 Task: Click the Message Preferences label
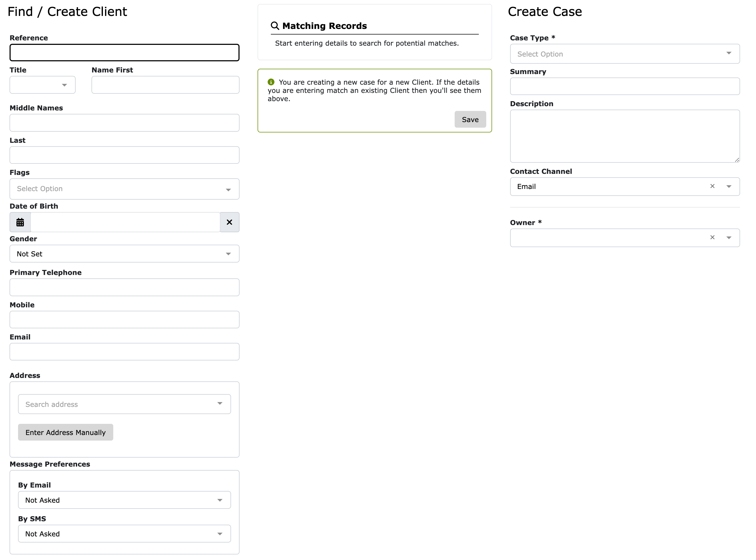pyautogui.click(x=50, y=464)
